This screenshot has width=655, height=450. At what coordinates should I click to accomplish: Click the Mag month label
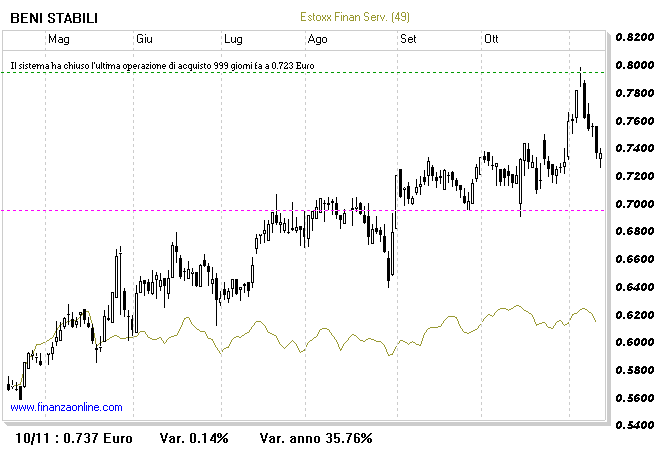(x=59, y=39)
